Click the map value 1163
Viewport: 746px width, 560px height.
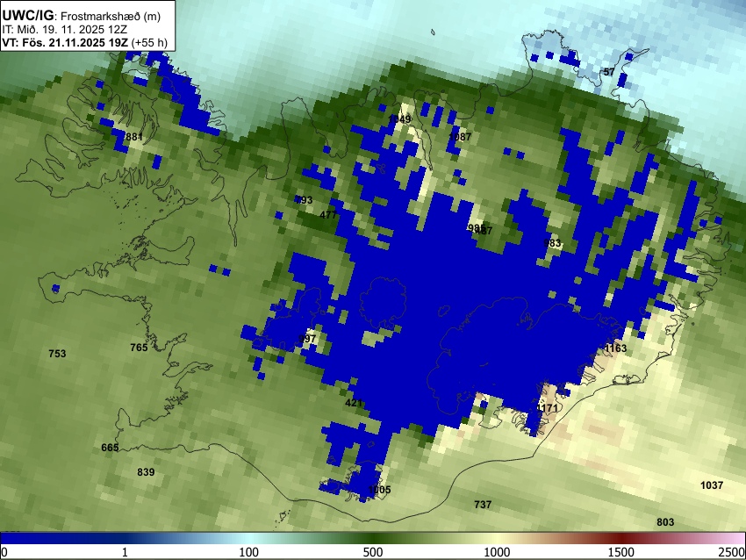(x=615, y=348)
